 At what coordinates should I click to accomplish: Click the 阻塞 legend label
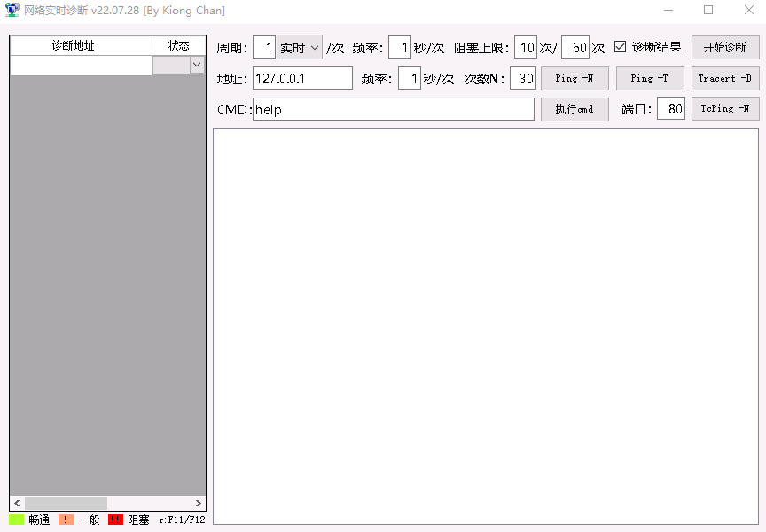pyautogui.click(x=138, y=520)
